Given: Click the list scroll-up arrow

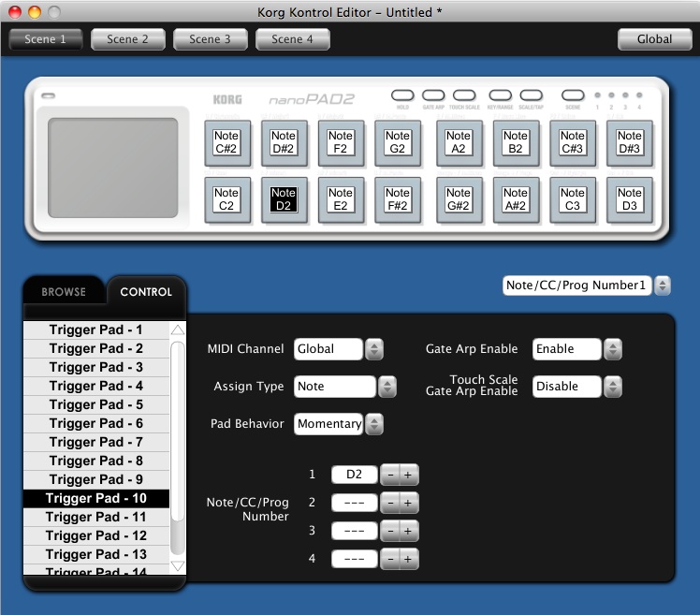Looking at the screenshot, I should coord(178,330).
